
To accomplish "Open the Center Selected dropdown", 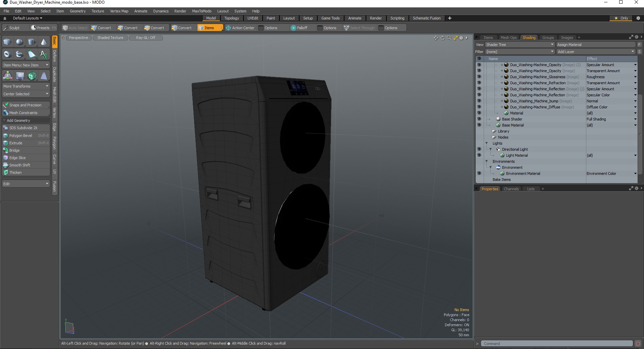I will click(26, 94).
